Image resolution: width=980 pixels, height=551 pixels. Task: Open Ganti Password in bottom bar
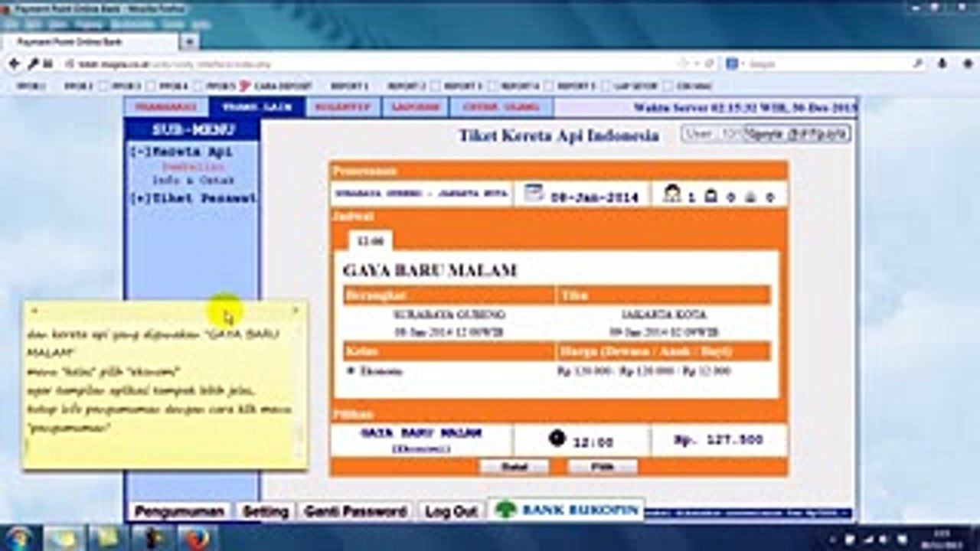[354, 511]
